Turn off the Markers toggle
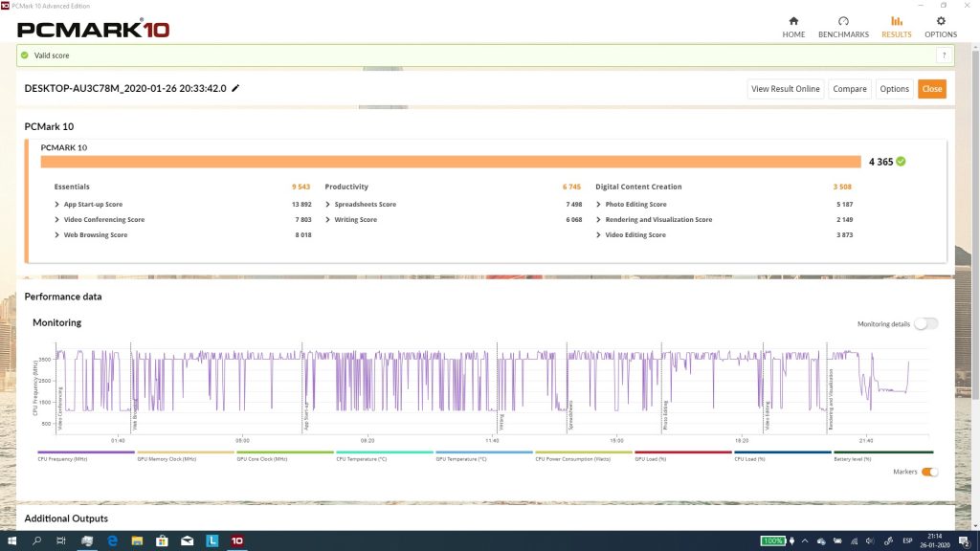This screenshot has width=980, height=551. click(x=929, y=472)
